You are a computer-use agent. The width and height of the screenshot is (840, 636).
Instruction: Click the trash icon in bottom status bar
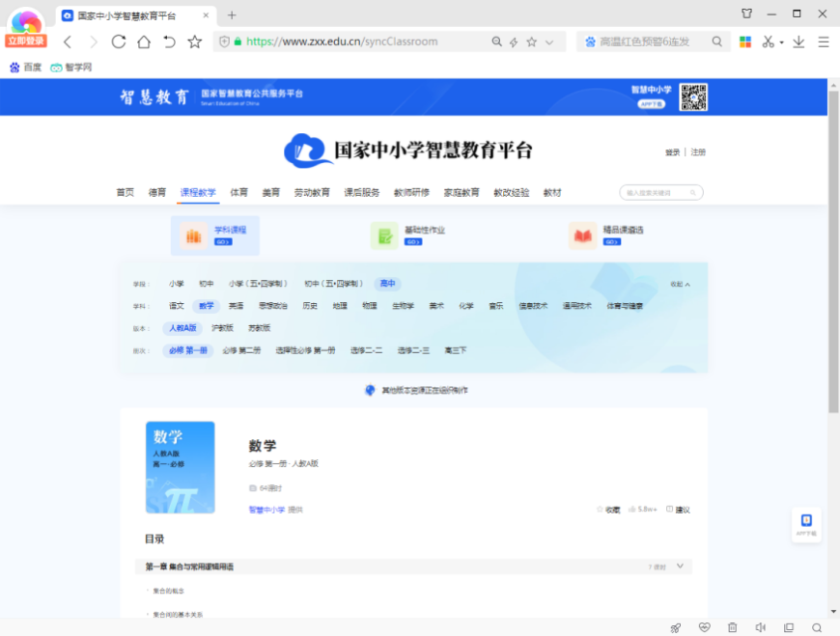click(x=732, y=627)
